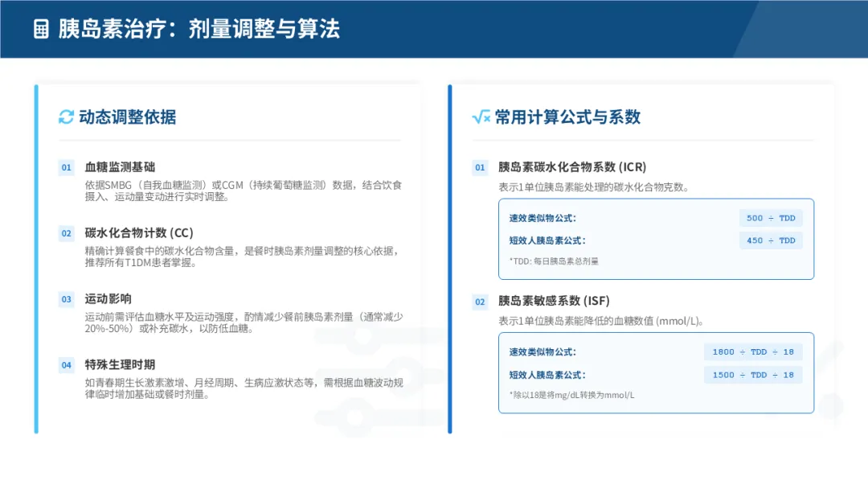Click the footnote *除以18是将mg/dL转换为mmol/L
Image resolution: width=868 pixels, height=489 pixels.
click(x=572, y=396)
